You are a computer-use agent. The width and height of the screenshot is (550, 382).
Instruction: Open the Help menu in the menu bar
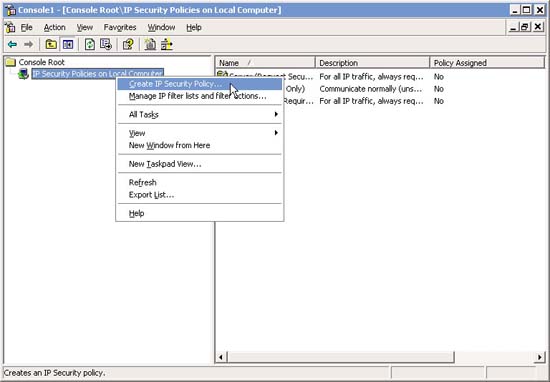pos(194,27)
